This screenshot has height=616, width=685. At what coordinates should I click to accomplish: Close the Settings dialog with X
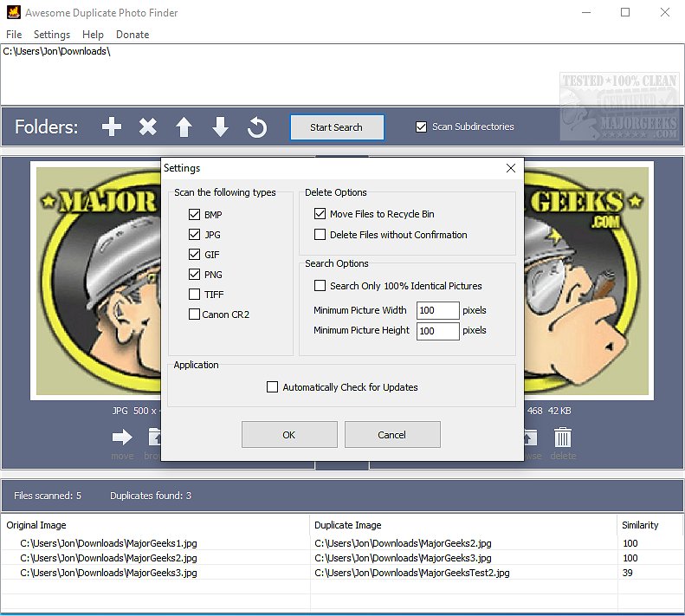pos(510,168)
